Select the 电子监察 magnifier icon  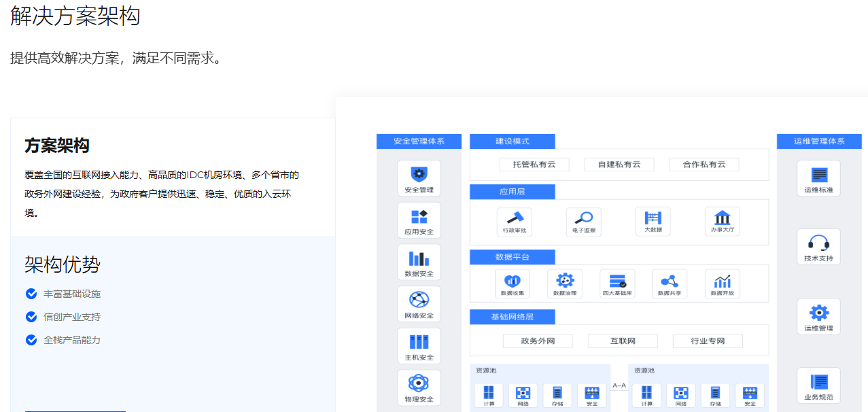pyautogui.click(x=583, y=218)
